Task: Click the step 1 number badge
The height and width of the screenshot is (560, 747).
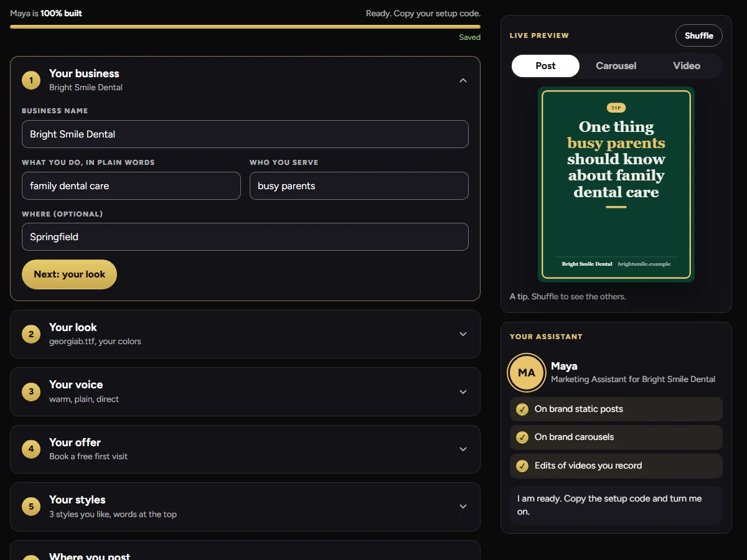Action: [31, 80]
